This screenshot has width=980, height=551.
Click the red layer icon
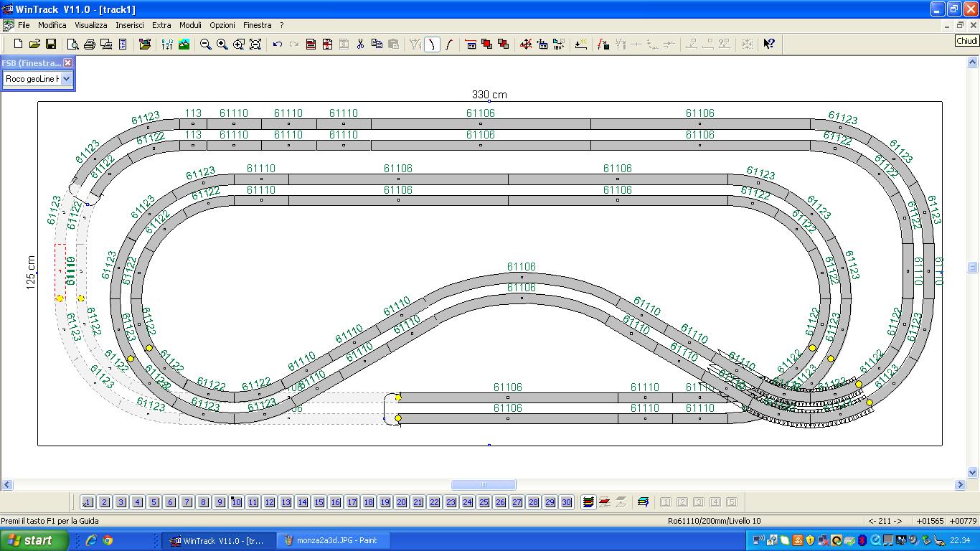coord(605,502)
